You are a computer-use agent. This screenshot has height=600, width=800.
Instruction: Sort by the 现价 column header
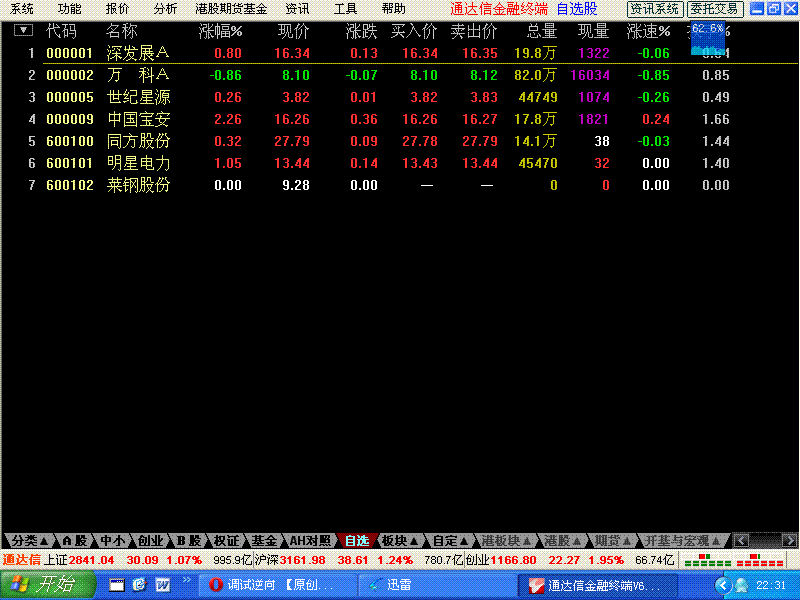293,32
